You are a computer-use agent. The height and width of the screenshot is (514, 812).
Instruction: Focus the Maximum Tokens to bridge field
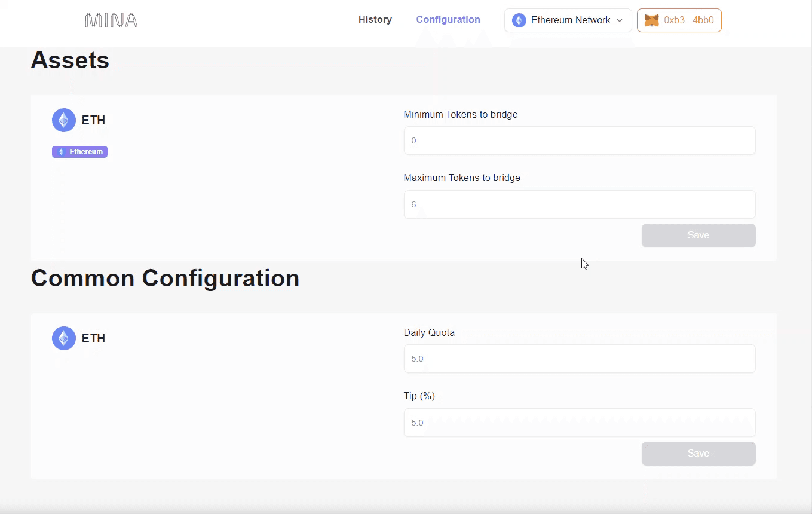point(580,204)
